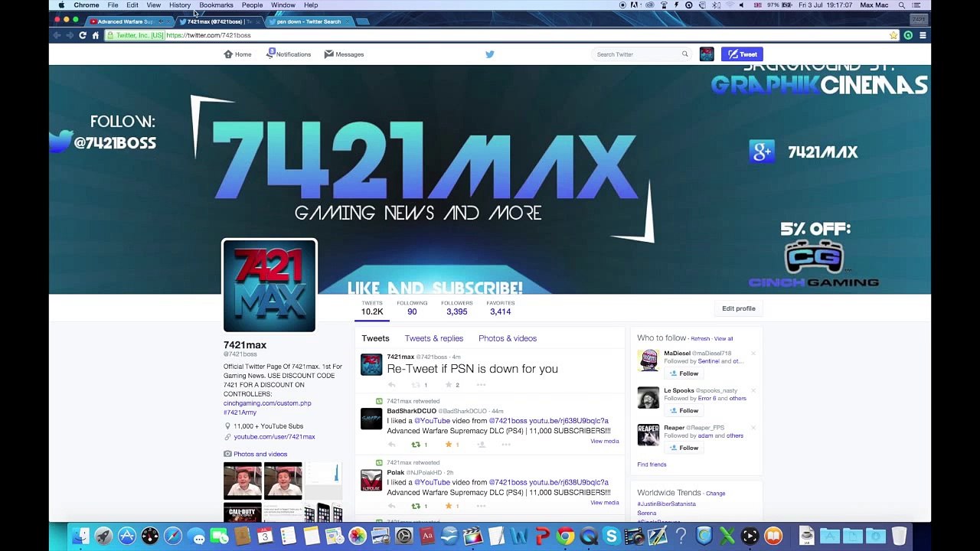980x551 pixels.
Task: Open the Notifications bell icon
Action: (271, 54)
